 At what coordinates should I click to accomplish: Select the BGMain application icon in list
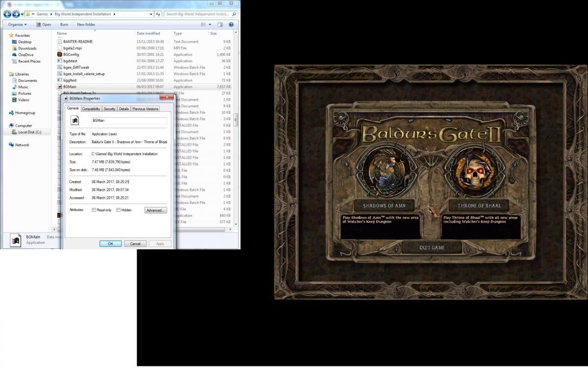60,86
